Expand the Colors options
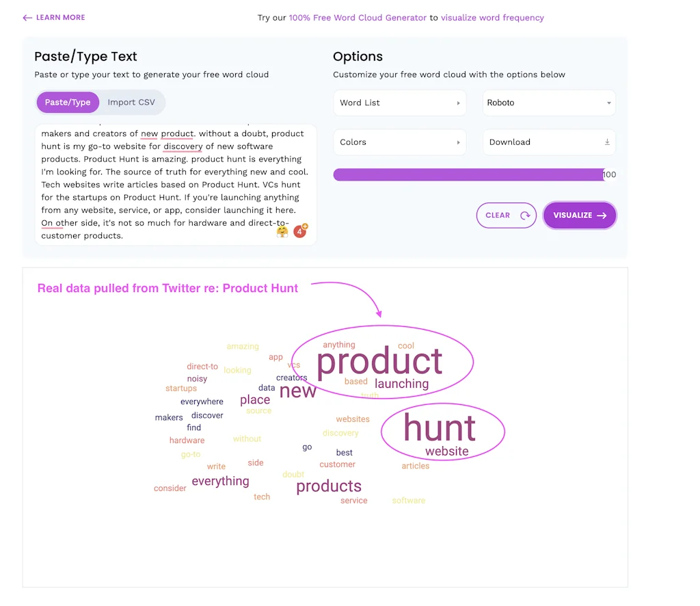 pyautogui.click(x=400, y=142)
